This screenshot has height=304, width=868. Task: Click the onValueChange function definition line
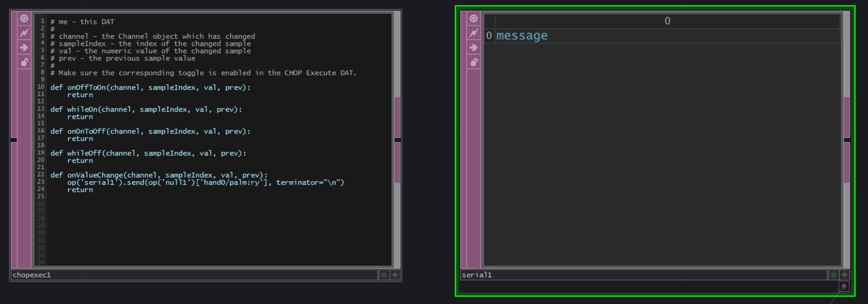click(x=159, y=175)
